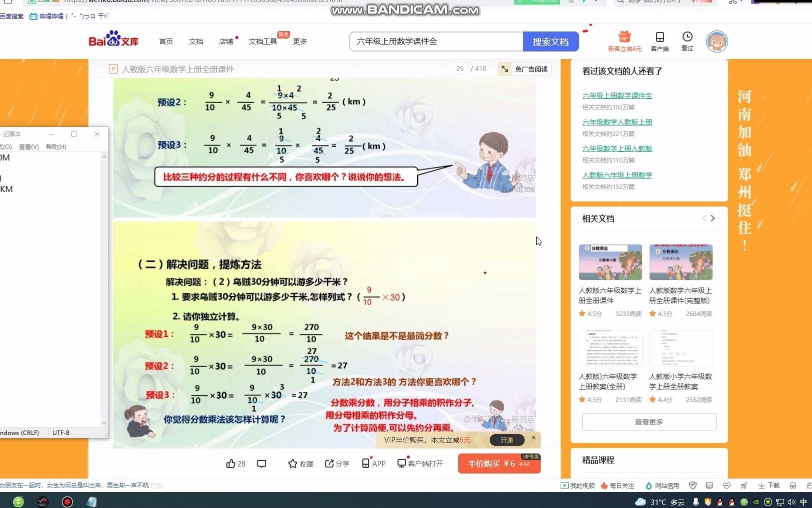Click the 开通 VIP button
The image size is (812, 508).
pyautogui.click(x=507, y=440)
